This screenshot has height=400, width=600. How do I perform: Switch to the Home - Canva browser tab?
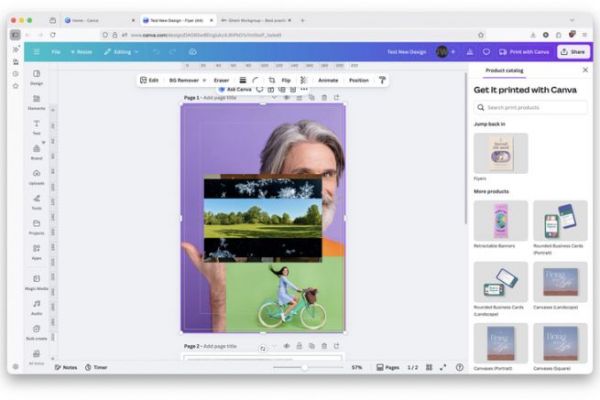pyautogui.click(x=97, y=20)
